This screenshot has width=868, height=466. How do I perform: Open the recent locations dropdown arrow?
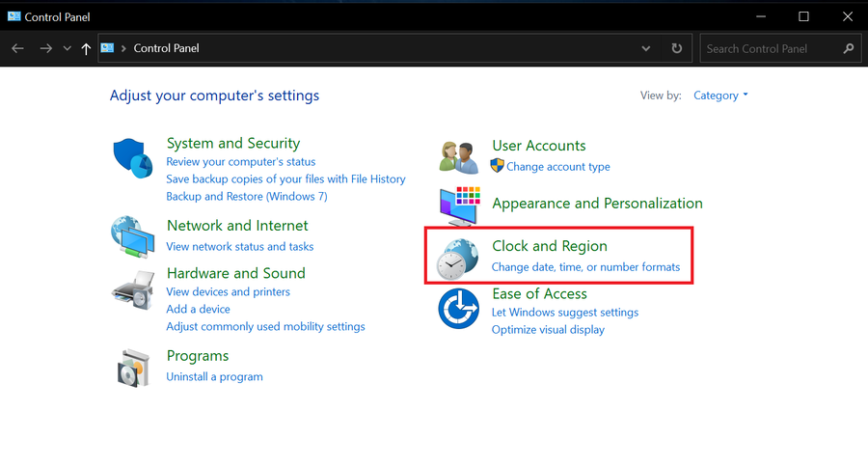pos(67,49)
